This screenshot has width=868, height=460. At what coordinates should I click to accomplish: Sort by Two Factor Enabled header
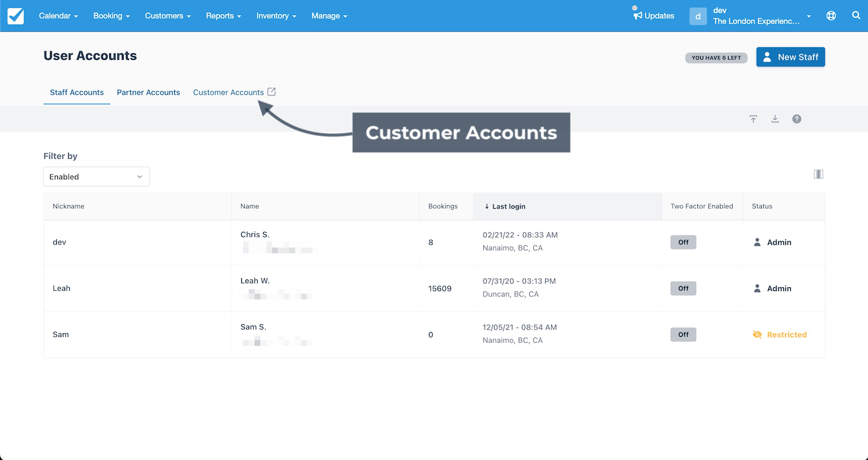(702, 206)
